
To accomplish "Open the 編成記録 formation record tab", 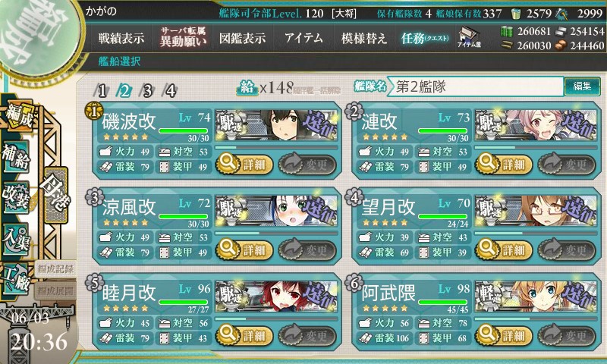I will [x=55, y=269].
